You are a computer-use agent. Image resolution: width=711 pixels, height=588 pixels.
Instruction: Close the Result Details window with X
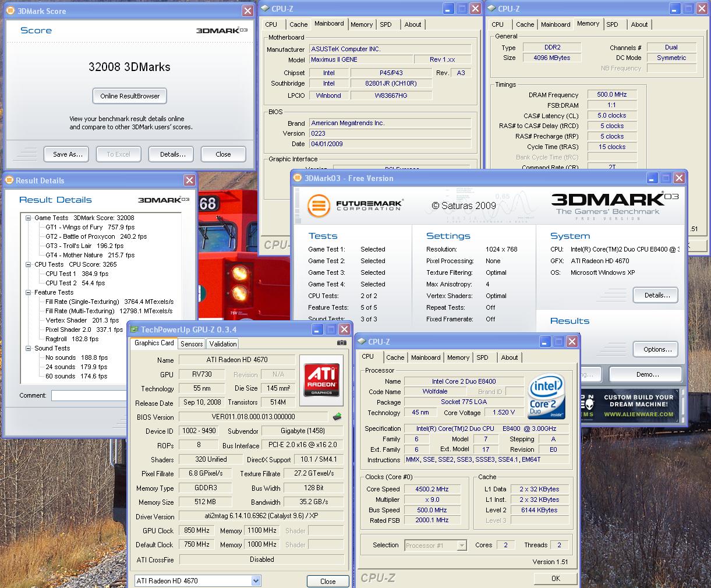[x=189, y=180]
